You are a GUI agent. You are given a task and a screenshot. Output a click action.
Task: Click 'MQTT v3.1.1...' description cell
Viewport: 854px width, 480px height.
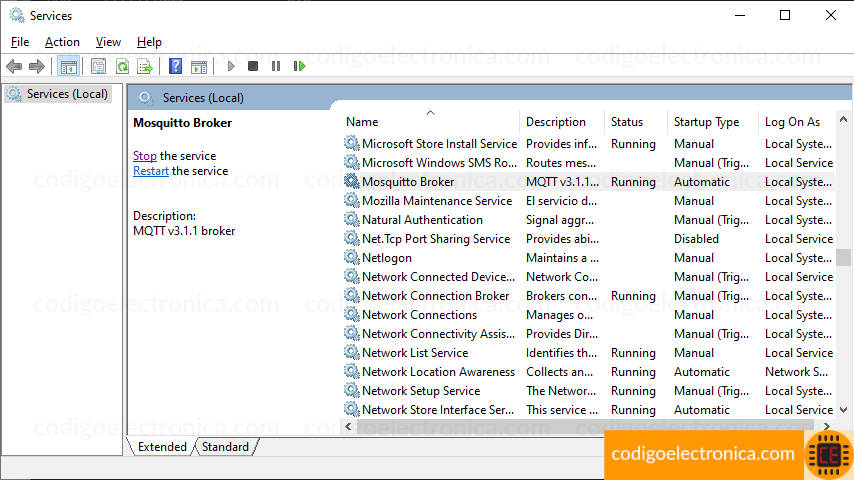click(x=562, y=181)
